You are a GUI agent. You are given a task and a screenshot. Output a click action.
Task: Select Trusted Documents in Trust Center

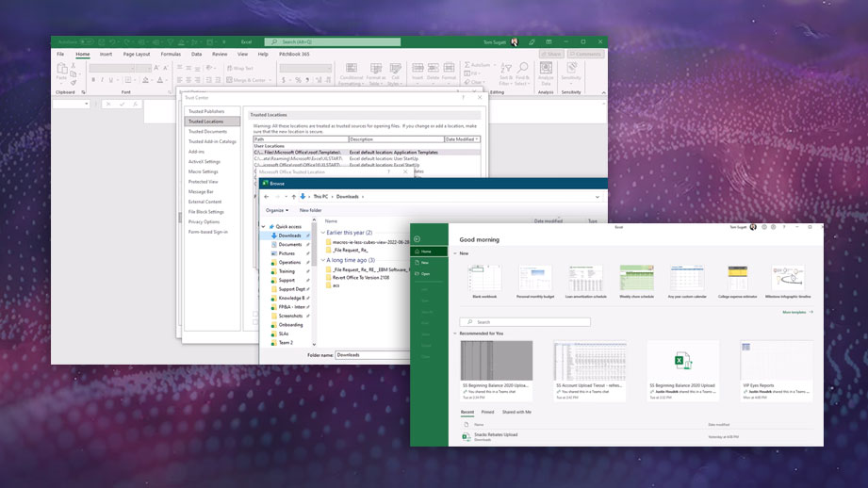207,132
